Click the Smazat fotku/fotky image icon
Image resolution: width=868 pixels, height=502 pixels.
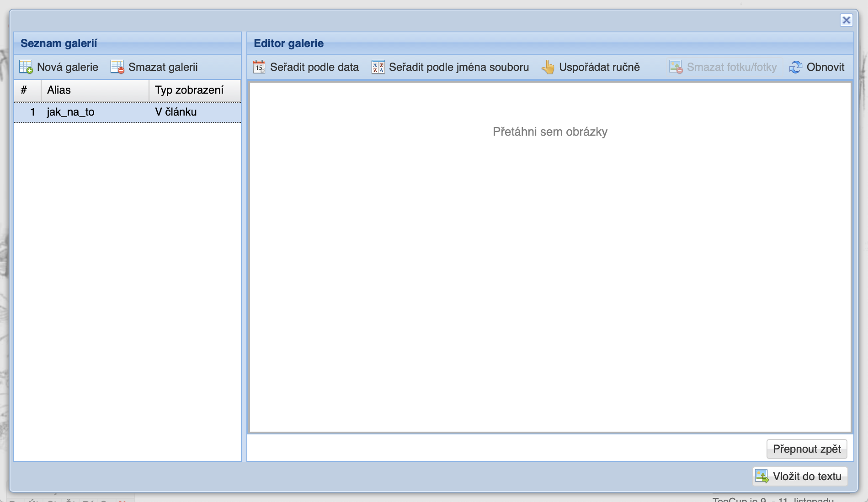click(x=676, y=67)
